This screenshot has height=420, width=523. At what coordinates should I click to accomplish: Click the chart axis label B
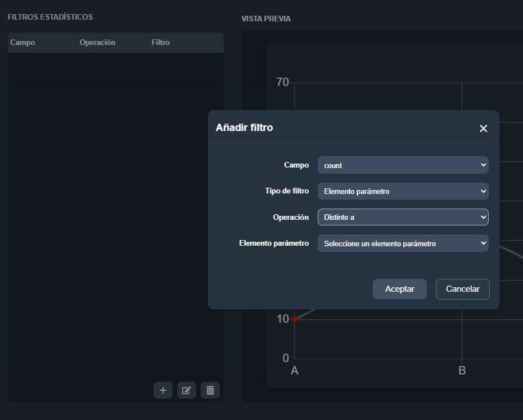462,371
